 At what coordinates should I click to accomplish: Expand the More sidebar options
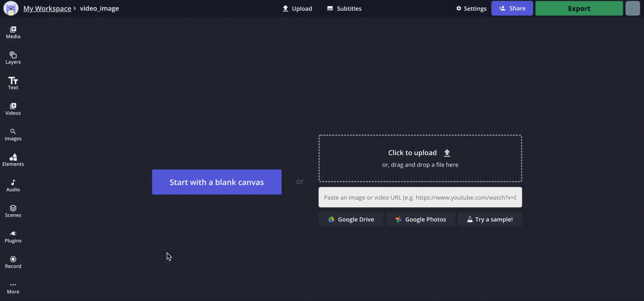pyautogui.click(x=13, y=288)
